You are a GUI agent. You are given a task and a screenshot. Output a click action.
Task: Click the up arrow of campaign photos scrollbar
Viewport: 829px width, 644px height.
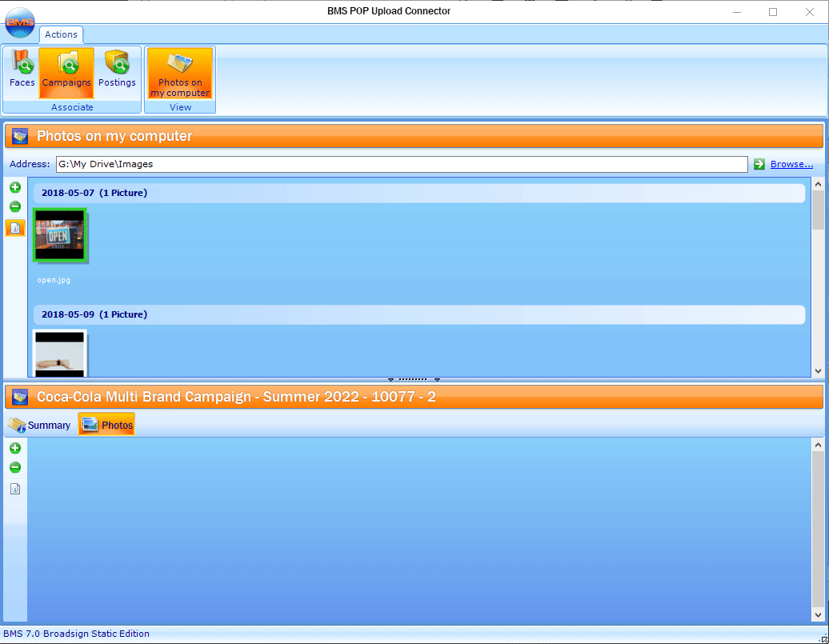(x=818, y=445)
